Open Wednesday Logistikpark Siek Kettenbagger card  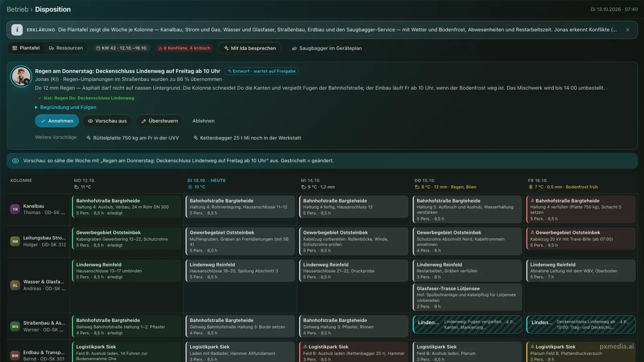354,352
